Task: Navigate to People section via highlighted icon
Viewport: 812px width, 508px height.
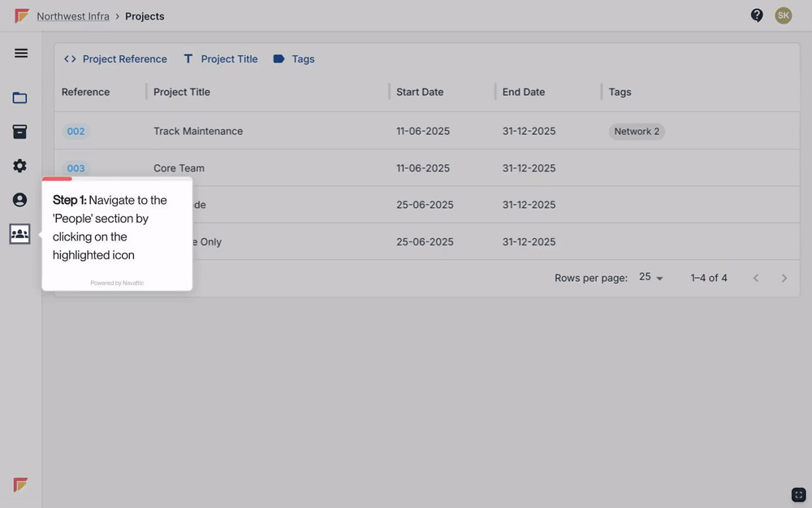Action: 19,234
